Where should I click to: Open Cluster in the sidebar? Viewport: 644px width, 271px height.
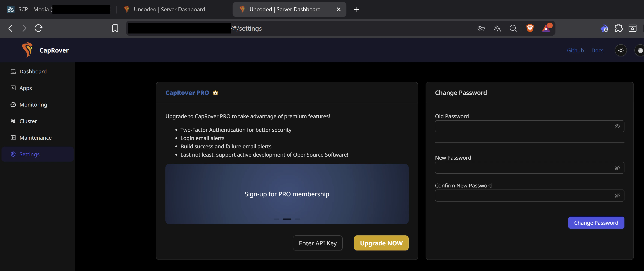coord(37,121)
